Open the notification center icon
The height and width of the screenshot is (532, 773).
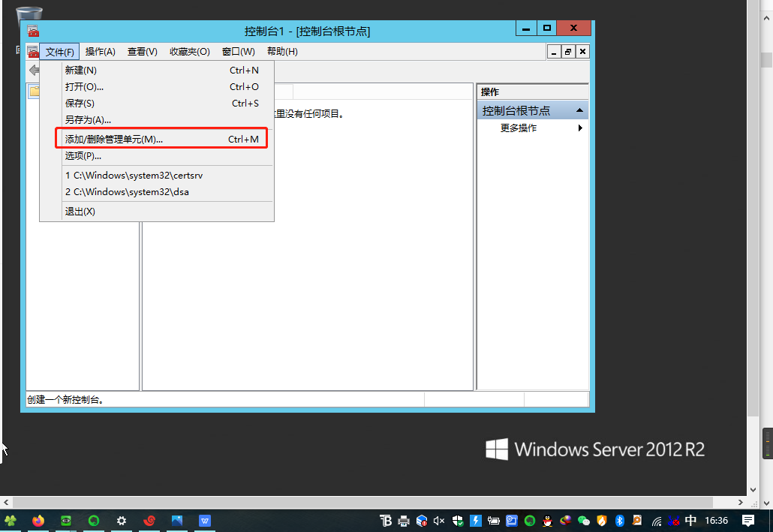[x=748, y=521]
